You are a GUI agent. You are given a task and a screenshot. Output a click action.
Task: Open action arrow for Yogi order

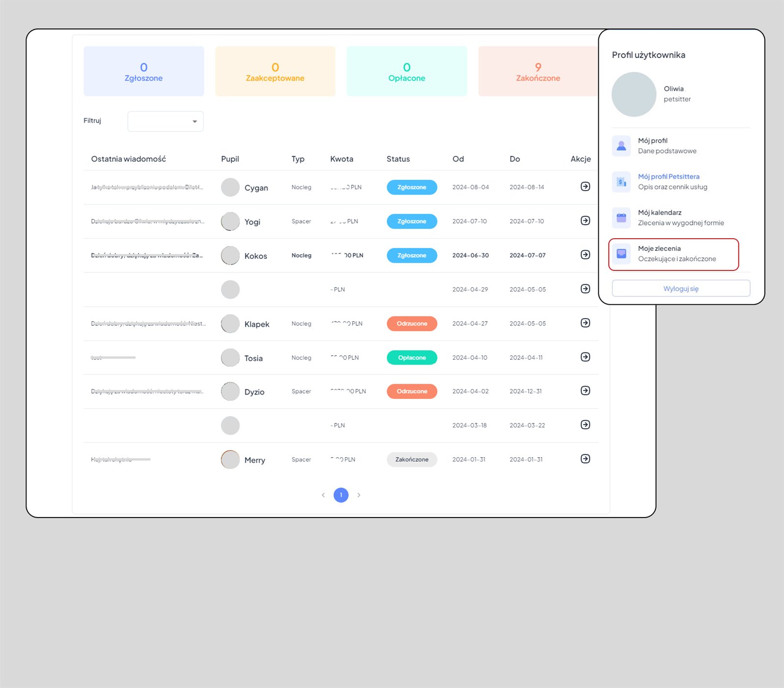(585, 221)
